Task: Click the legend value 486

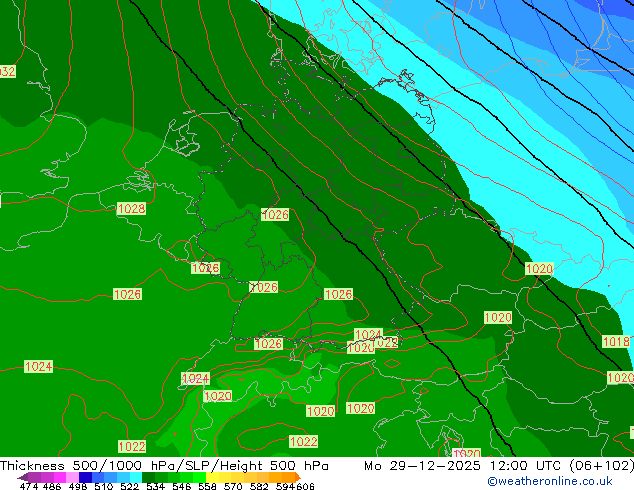Action: 51,486
